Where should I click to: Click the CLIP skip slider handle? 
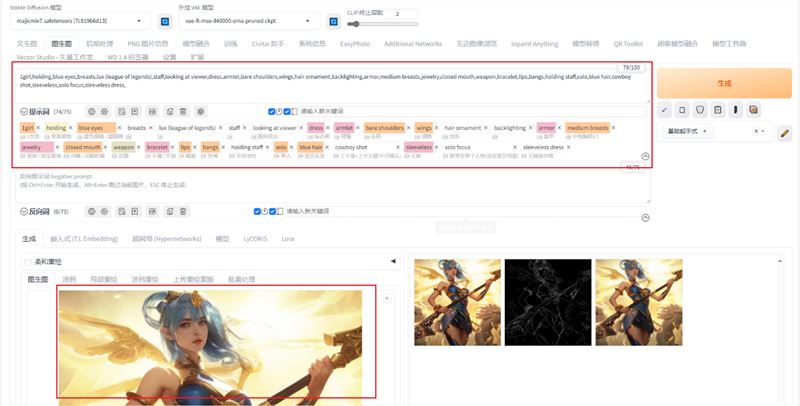pyautogui.click(x=356, y=24)
